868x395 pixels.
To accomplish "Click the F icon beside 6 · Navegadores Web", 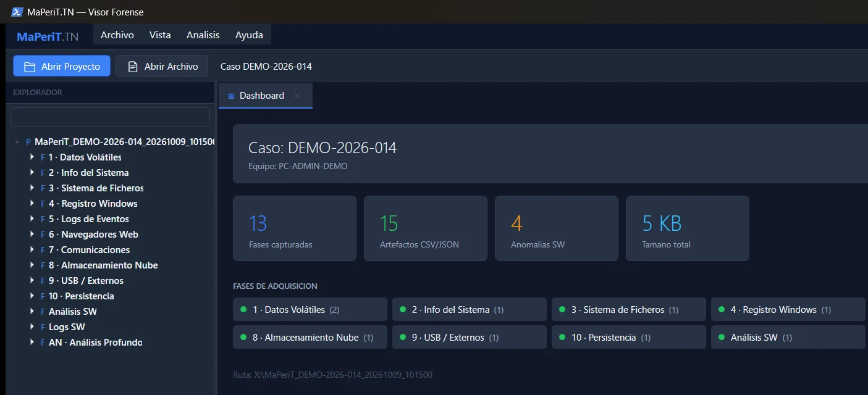I will (43, 235).
